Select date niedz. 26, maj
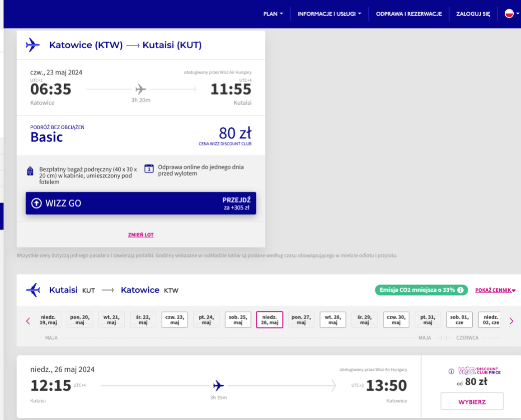The width and height of the screenshot is (521, 420). pyautogui.click(x=269, y=320)
